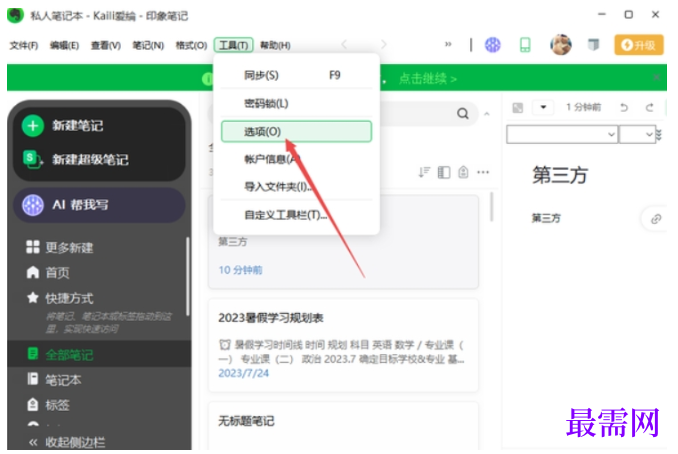Go to 首页 in sidebar
The height and width of the screenshot is (454, 678).
tap(48, 272)
